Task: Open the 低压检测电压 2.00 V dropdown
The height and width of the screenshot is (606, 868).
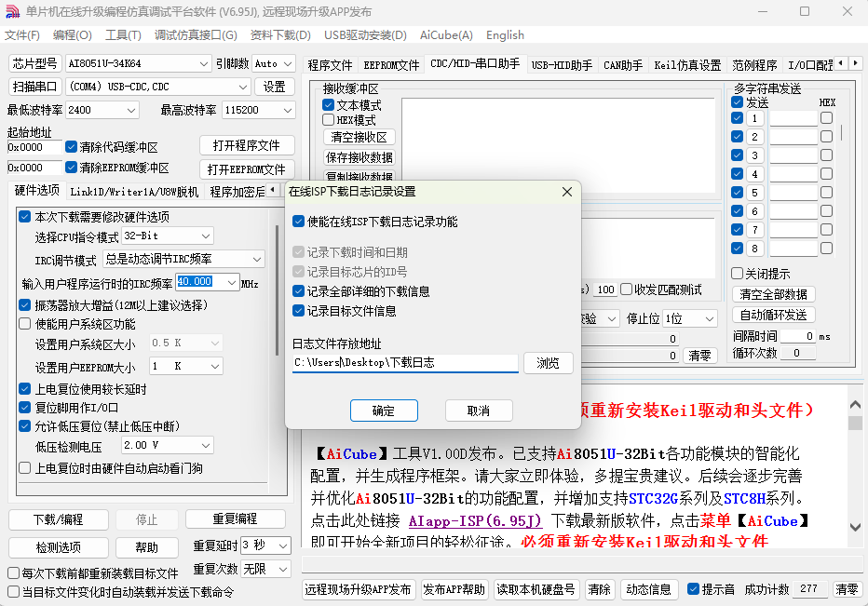Action: point(168,445)
